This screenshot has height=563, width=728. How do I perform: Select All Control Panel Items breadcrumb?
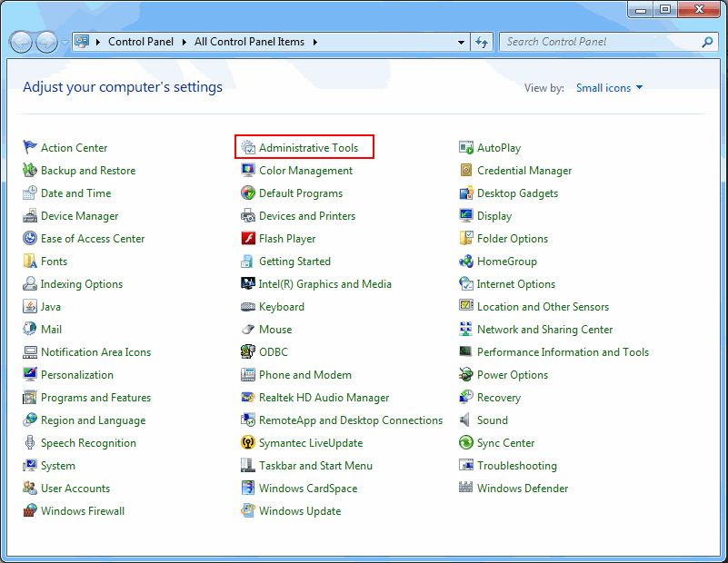click(249, 42)
